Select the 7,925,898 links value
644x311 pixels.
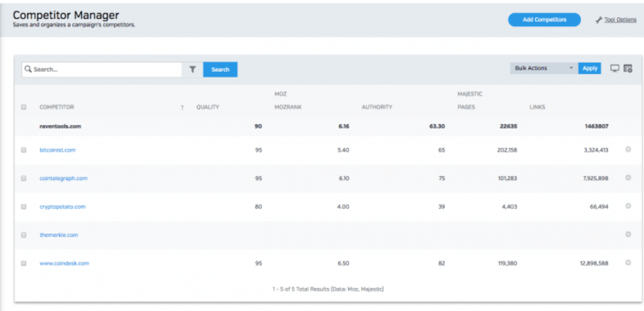[x=595, y=178]
